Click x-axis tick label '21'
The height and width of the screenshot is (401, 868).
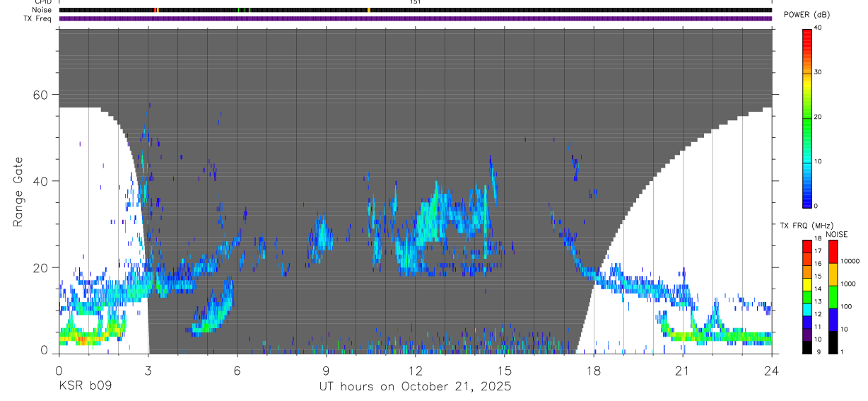point(683,371)
